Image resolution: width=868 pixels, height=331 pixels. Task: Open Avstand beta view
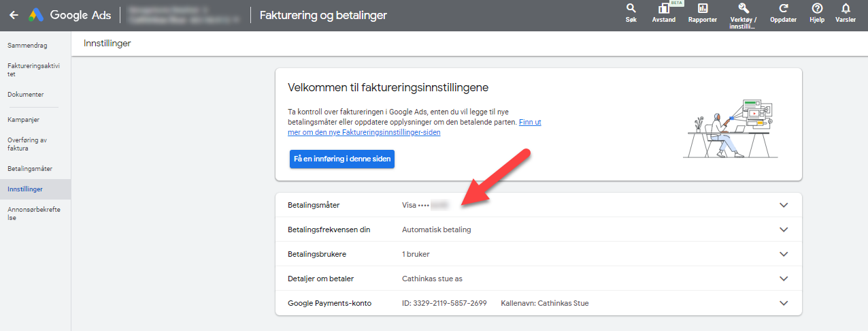pyautogui.click(x=663, y=13)
